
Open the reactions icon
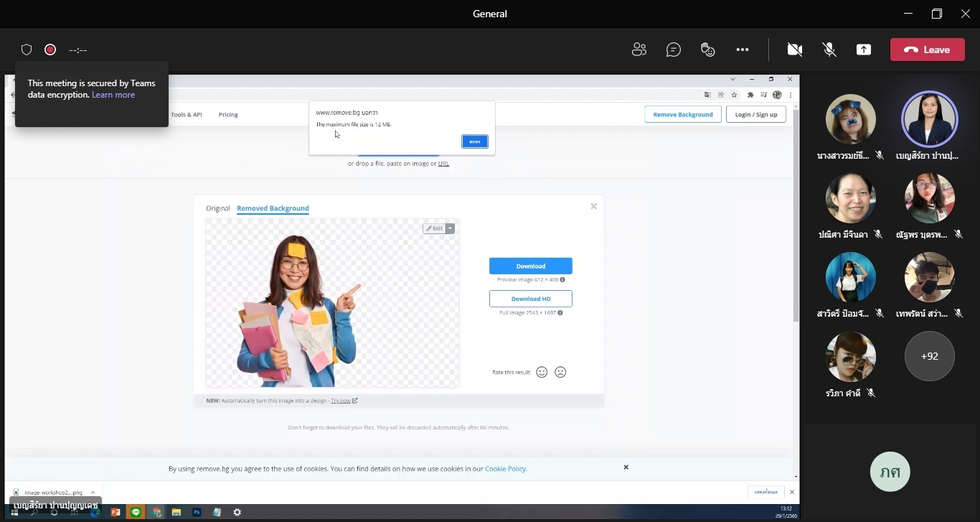pyautogui.click(x=708, y=50)
